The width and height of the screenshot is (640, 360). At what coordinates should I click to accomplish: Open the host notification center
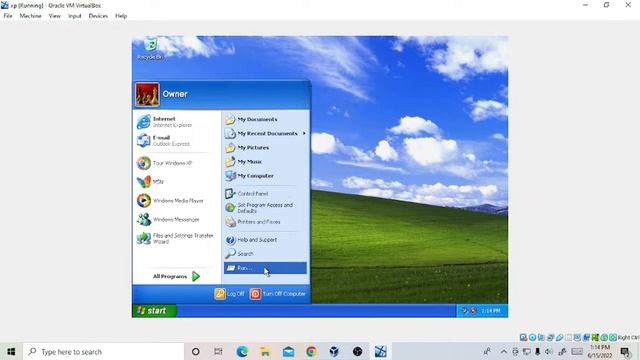(625, 351)
